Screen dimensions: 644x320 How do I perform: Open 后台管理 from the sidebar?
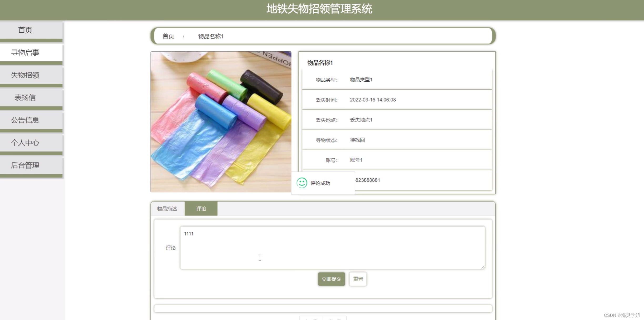[25, 165]
